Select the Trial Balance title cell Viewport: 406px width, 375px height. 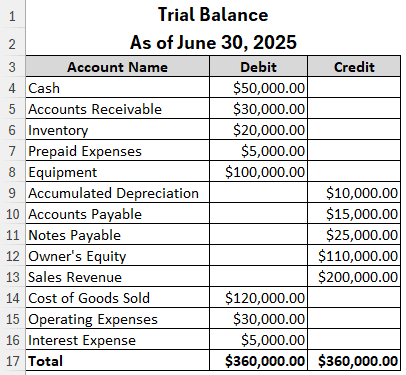tap(213, 15)
